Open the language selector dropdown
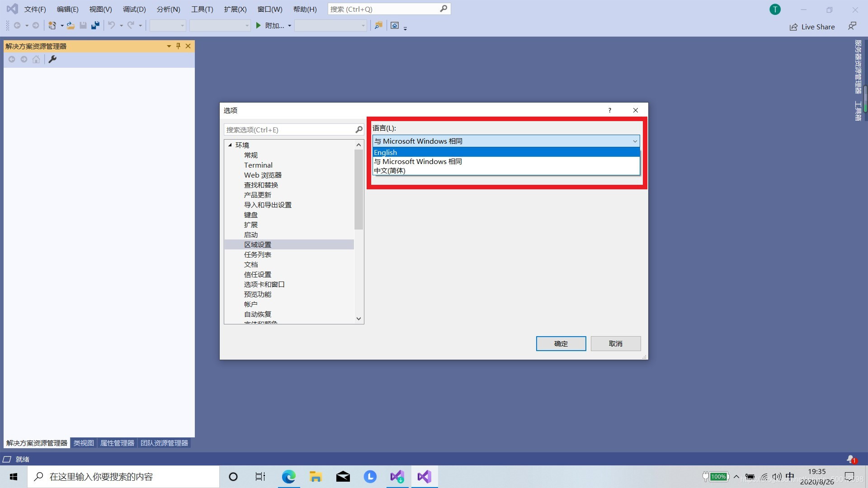The width and height of the screenshot is (868, 488). tap(505, 141)
